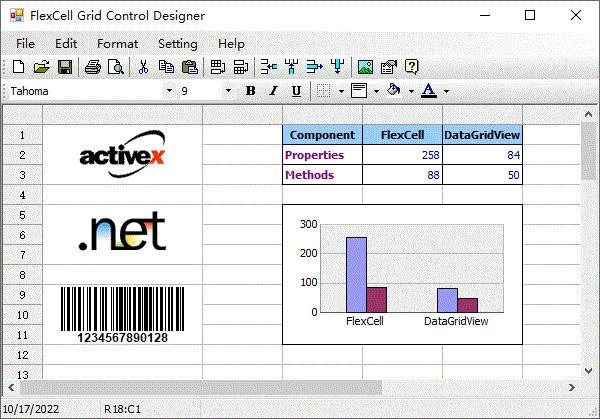This screenshot has width=600, height=419.
Task: Select the Component header cell
Action: pos(323,135)
